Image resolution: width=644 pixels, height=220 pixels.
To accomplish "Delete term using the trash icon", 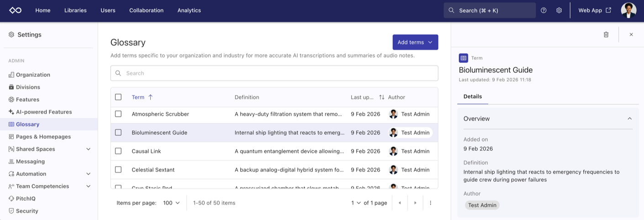I will tap(606, 35).
